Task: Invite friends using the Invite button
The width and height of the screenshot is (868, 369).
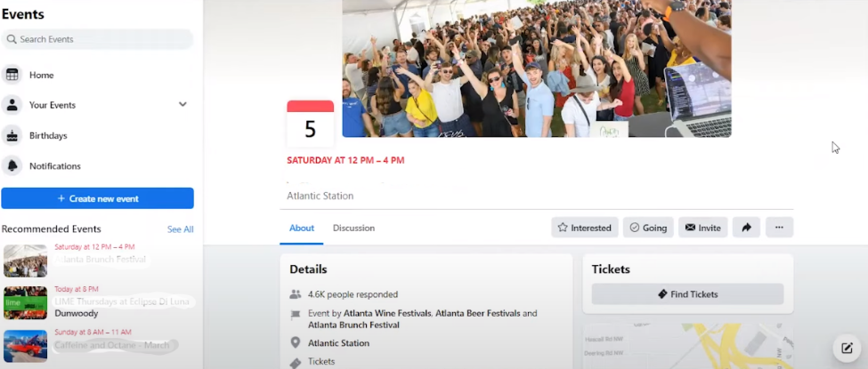Action: click(702, 228)
